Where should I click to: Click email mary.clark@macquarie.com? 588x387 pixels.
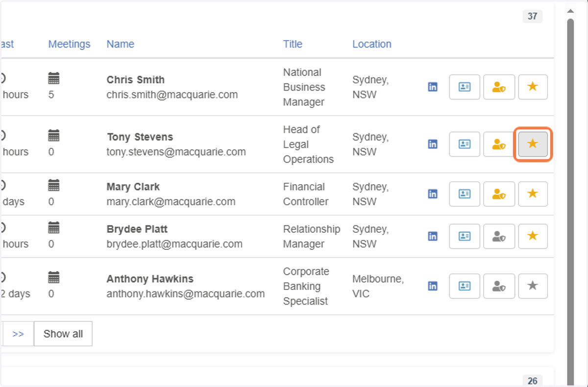tap(171, 202)
